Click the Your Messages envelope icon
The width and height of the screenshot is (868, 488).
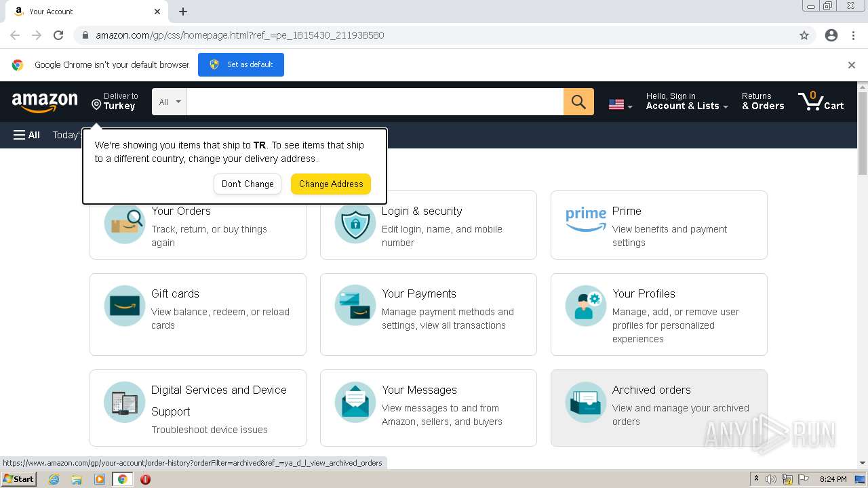[x=355, y=403]
